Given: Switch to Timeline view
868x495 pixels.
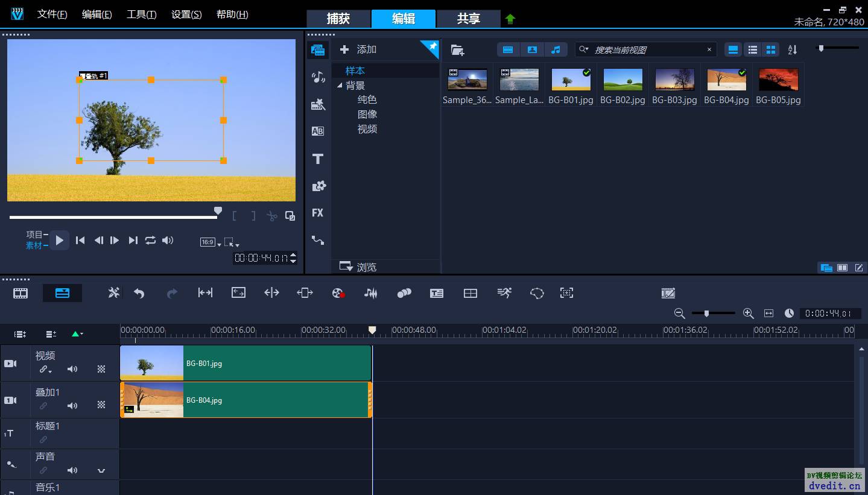Looking at the screenshot, I should pyautogui.click(x=62, y=293).
